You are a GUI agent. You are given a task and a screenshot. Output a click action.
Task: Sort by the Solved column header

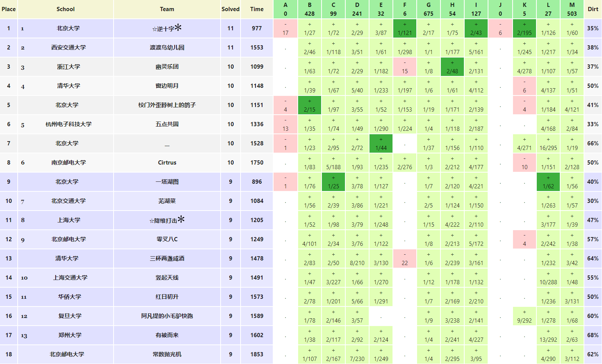tap(230, 9)
